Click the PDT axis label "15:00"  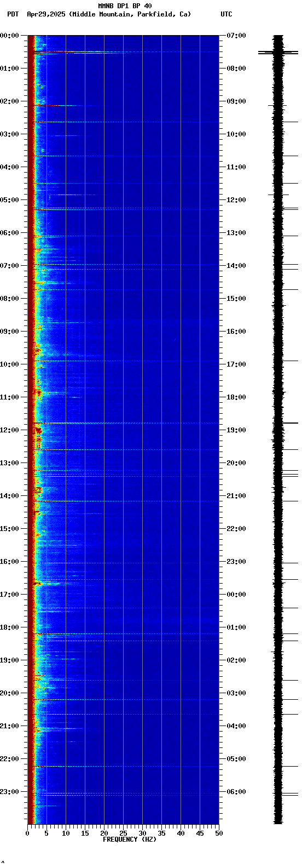9,529
